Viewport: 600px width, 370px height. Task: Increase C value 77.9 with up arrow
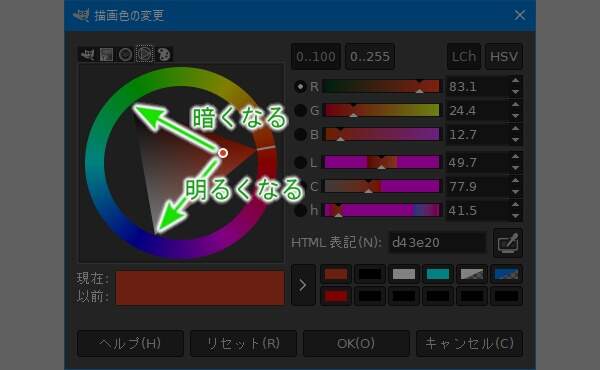click(x=515, y=181)
